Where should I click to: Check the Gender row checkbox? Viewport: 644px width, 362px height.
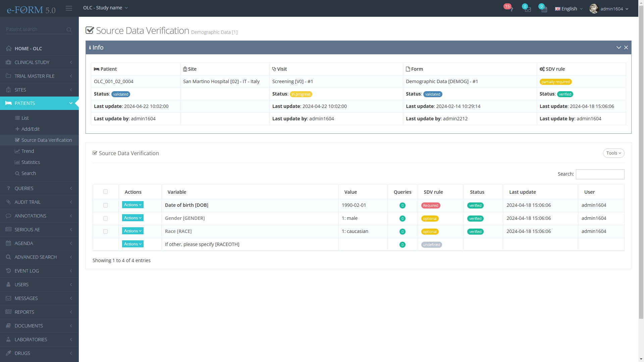pyautogui.click(x=105, y=218)
